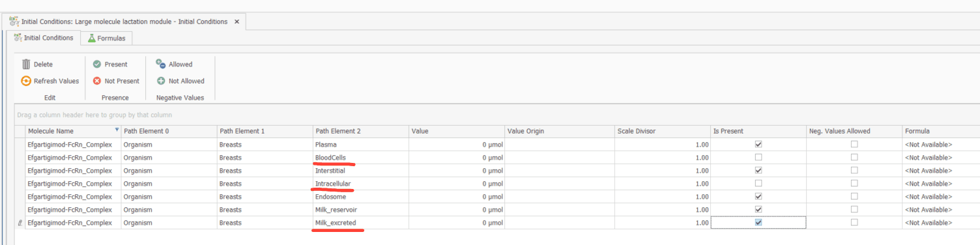Viewport: 980px width, 245px height.
Task: Click the red Not Present icon
Action: pyautogui.click(x=96, y=81)
